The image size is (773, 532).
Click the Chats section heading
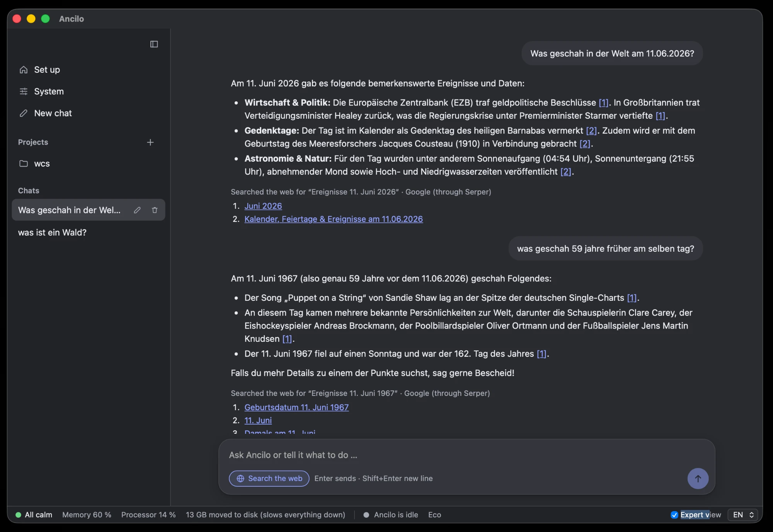click(29, 191)
